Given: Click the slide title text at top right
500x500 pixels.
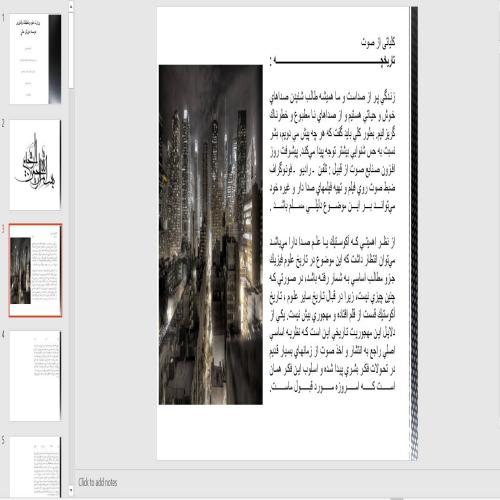Looking at the screenshot, I should coord(378,43).
